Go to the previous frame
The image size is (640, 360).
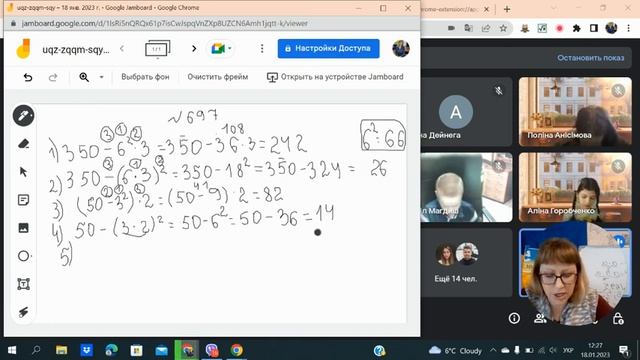pyautogui.click(x=122, y=49)
